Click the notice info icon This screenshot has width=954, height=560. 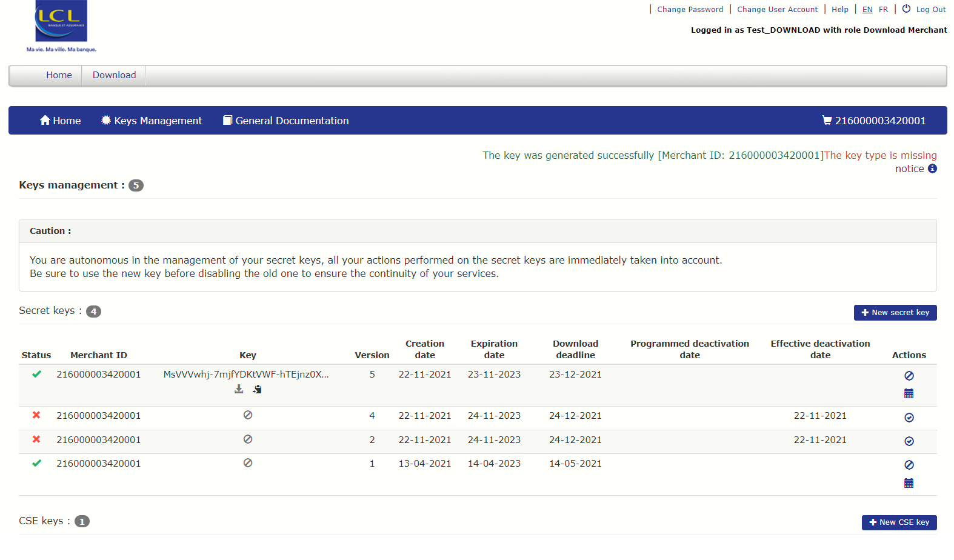pyautogui.click(x=932, y=168)
